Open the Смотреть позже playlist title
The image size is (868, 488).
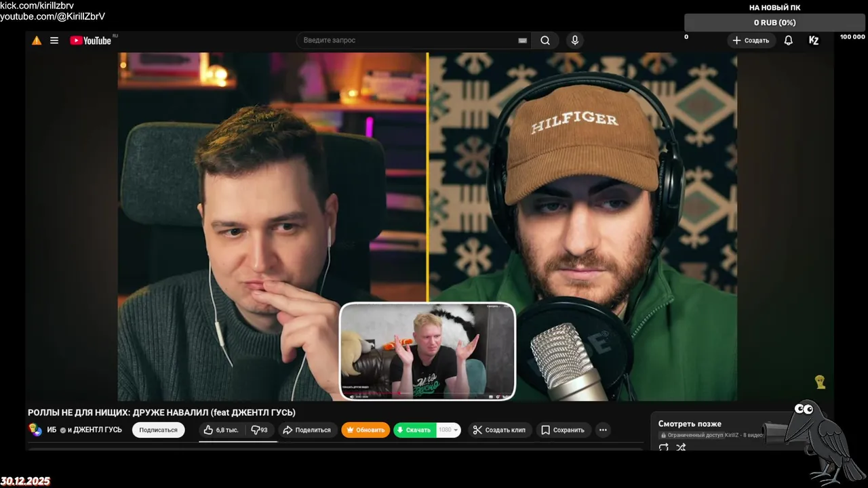tap(690, 424)
